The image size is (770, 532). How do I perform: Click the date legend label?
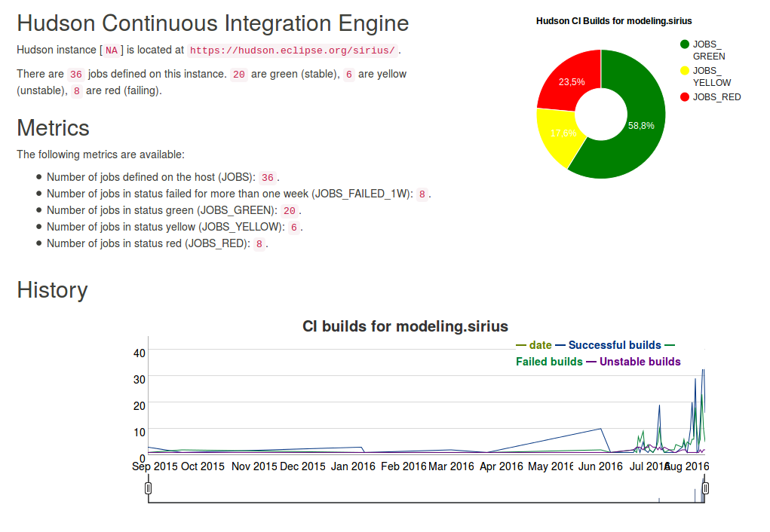pos(540,345)
